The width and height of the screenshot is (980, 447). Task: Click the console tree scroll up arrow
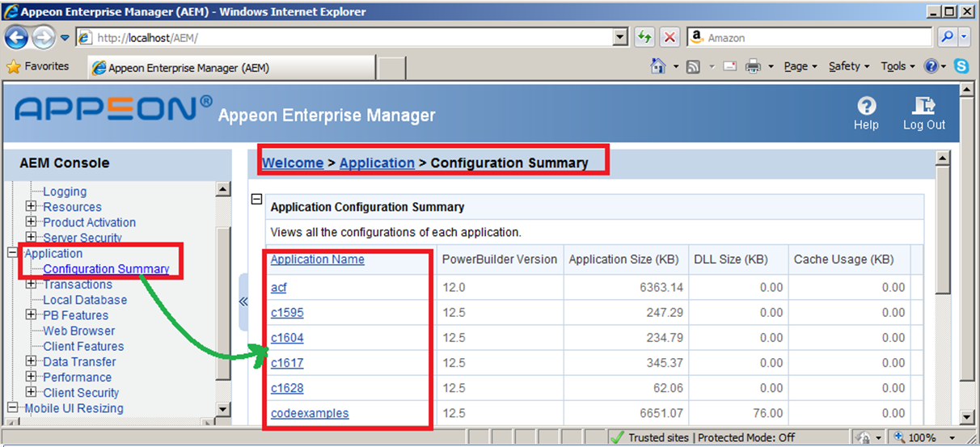223,189
